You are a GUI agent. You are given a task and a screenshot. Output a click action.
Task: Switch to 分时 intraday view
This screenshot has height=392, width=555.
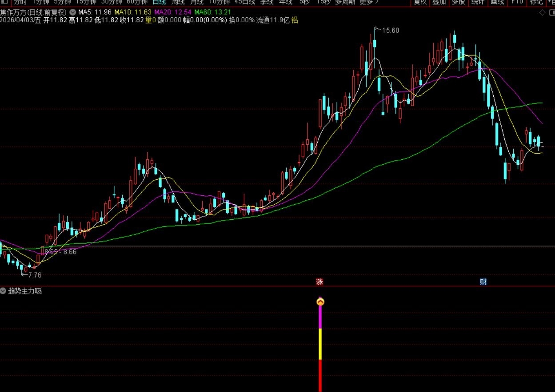(x=20, y=2)
